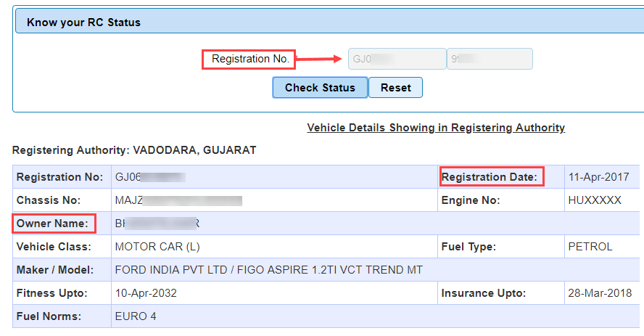Select the date 10-Apr-2032
644x336 pixels.
click(146, 293)
